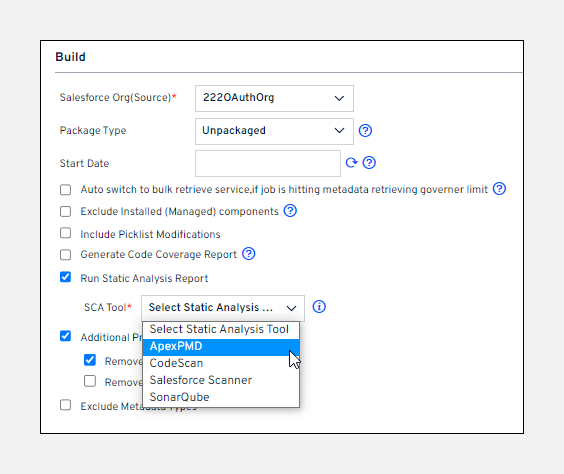The width and height of the screenshot is (564, 474).
Task: Click the Start Date input field
Action: pos(268,164)
